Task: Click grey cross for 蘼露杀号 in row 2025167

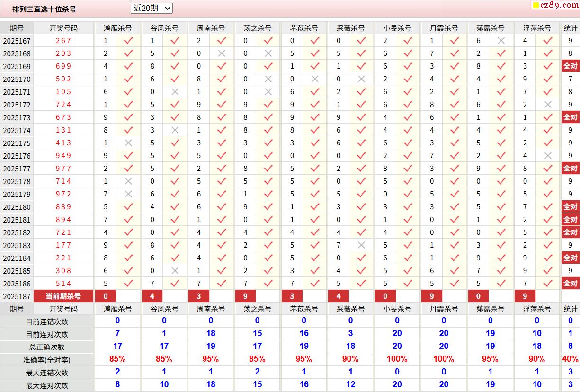Action: [x=501, y=41]
